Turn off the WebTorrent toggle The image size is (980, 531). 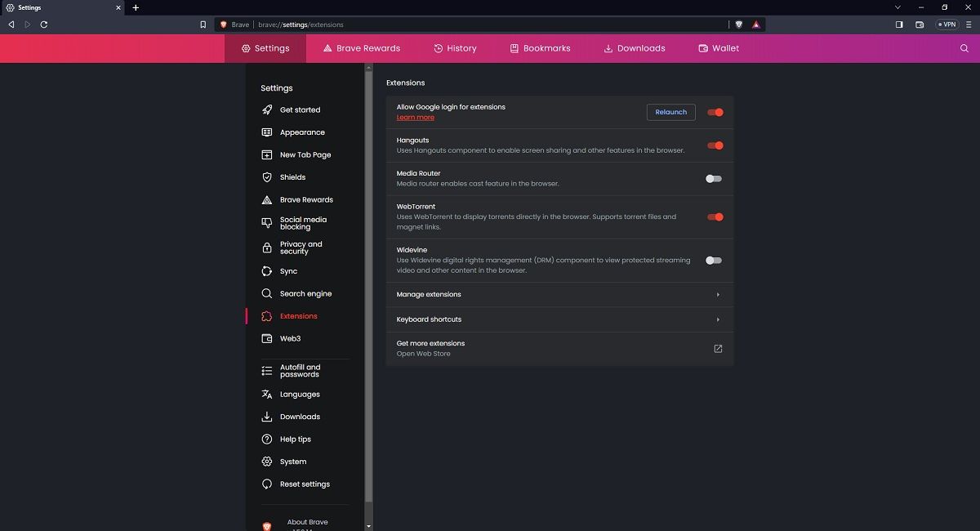click(715, 217)
